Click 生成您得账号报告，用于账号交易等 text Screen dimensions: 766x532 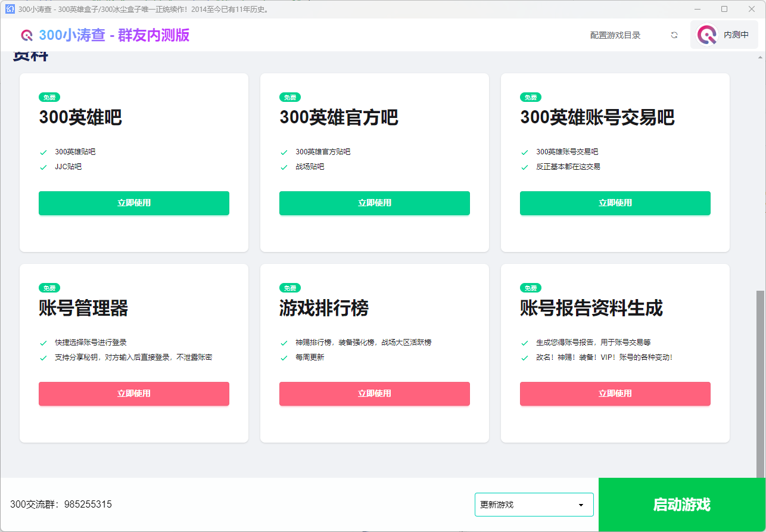[x=593, y=343]
